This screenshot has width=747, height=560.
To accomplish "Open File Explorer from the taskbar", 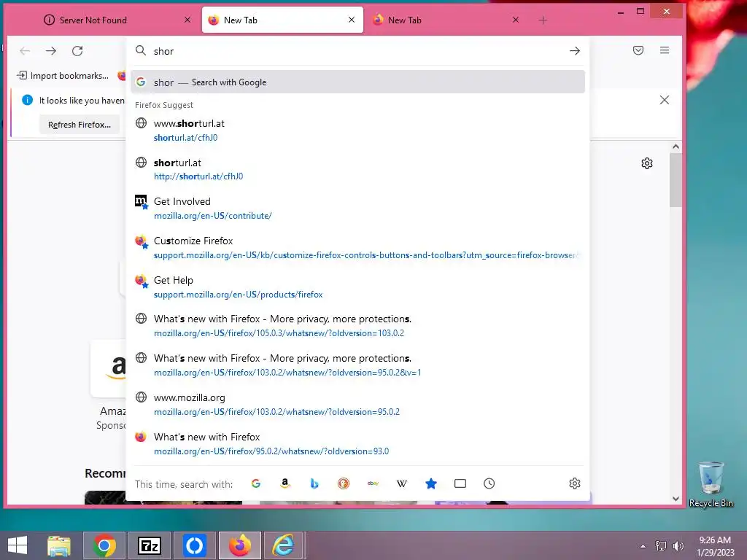I will point(59,545).
